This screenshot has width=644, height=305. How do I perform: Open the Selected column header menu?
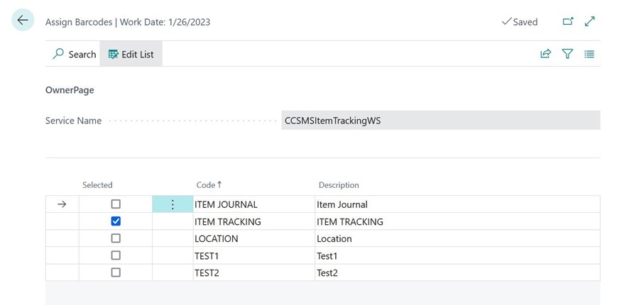pos(97,185)
